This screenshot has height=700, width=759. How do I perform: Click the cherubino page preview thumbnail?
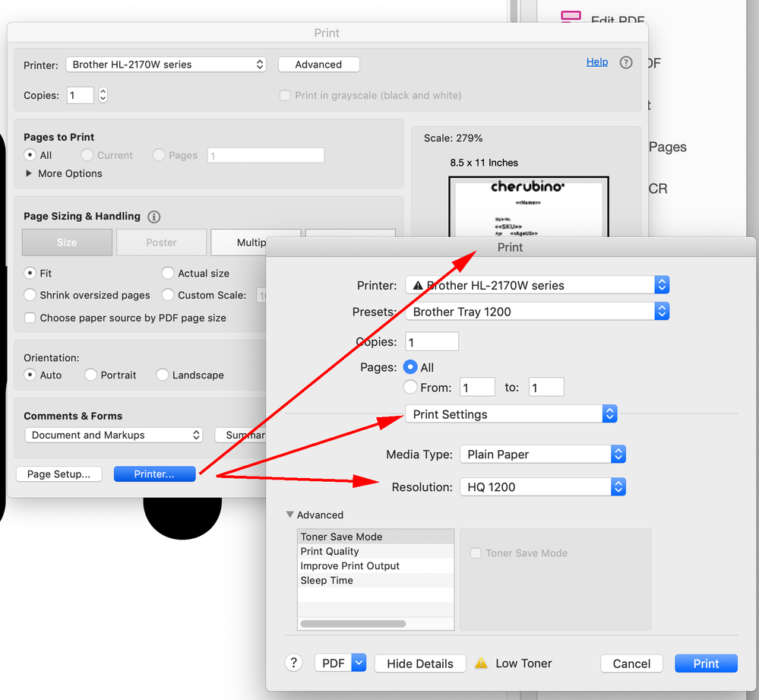pos(529,207)
